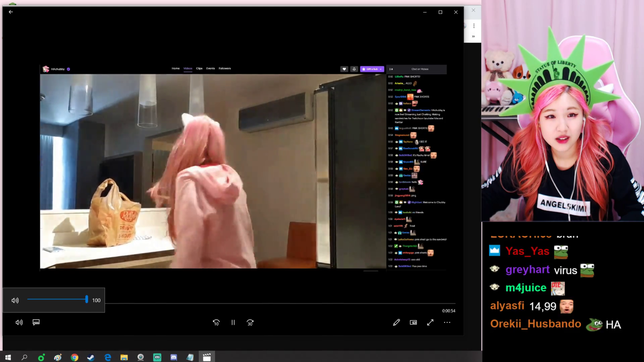Go back using the player's back arrow
Viewport: 644px width, 362px height.
point(11,12)
